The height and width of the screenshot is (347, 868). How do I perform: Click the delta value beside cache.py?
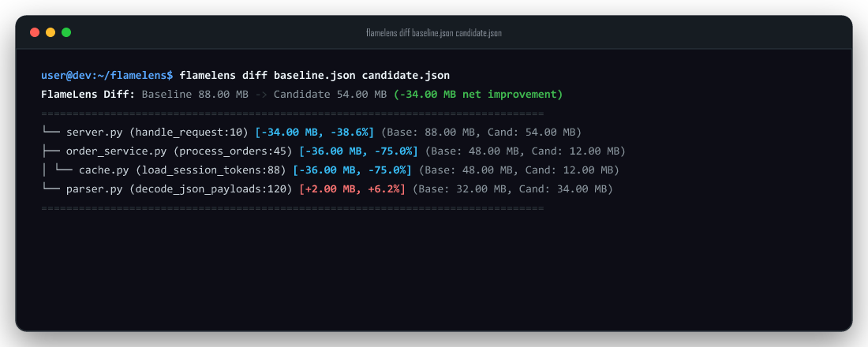(353, 170)
